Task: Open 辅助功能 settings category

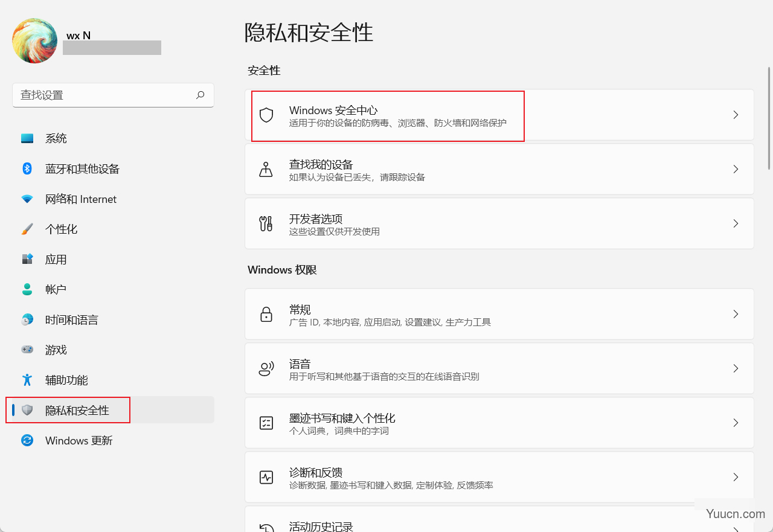Action: (x=113, y=380)
